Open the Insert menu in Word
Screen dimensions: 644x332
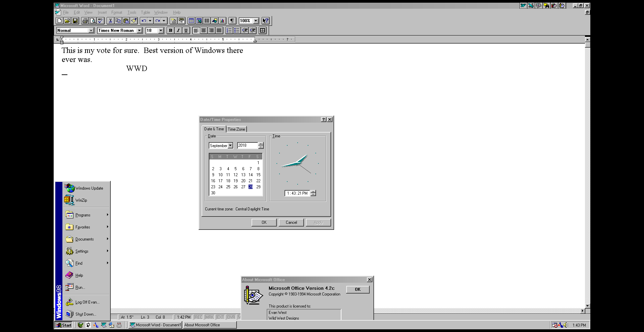coord(102,12)
